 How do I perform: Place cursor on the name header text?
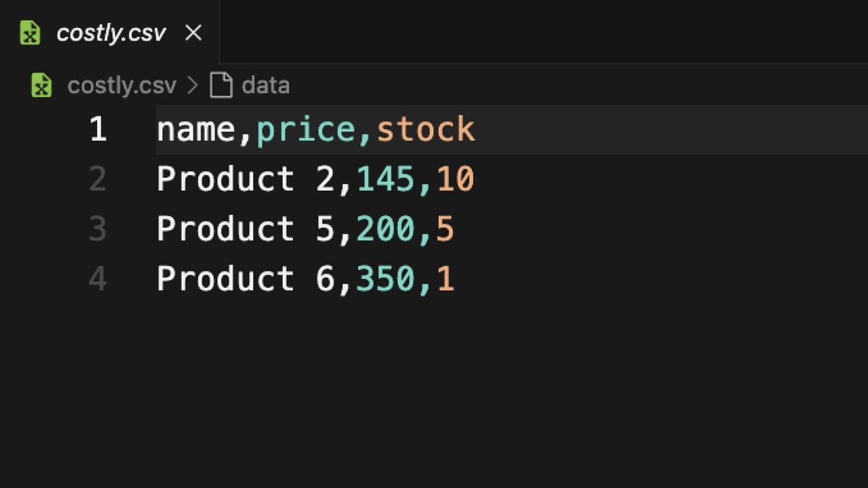[x=196, y=130]
